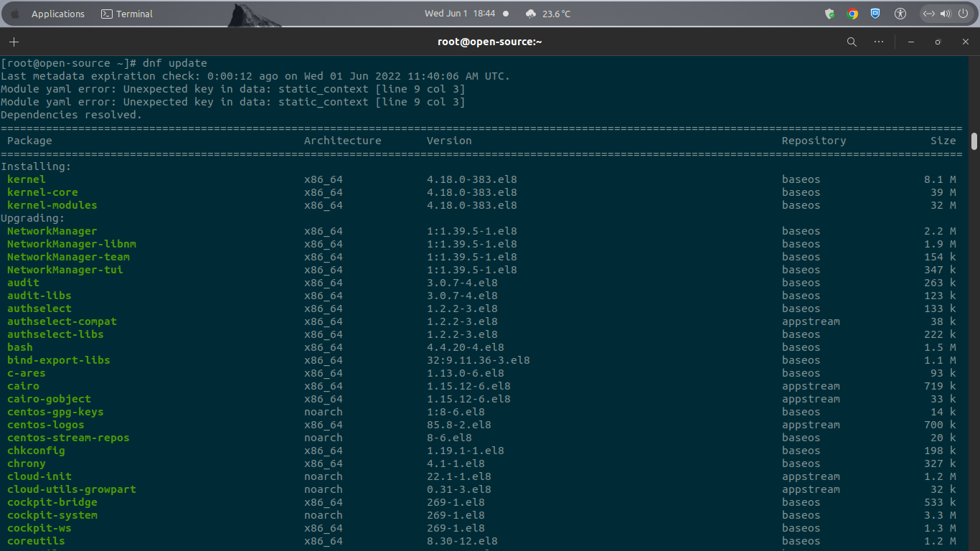This screenshot has height=551, width=980.
Task: Click the cockpit-system package name
Action: pos(52,515)
